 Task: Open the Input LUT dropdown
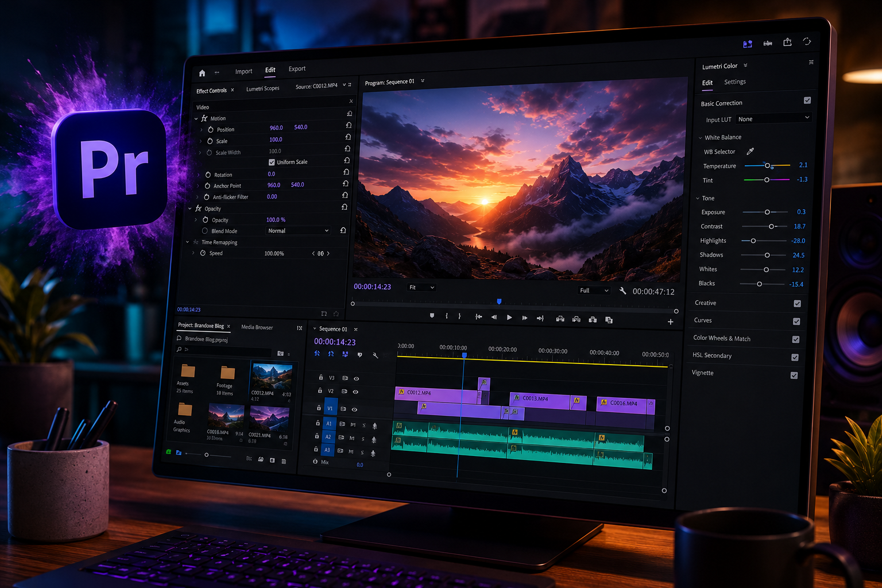(774, 118)
